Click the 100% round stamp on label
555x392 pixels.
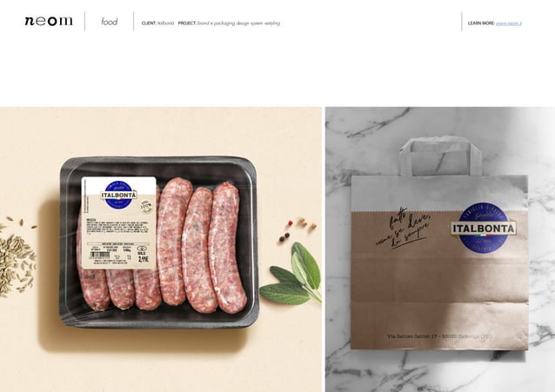(146, 207)
